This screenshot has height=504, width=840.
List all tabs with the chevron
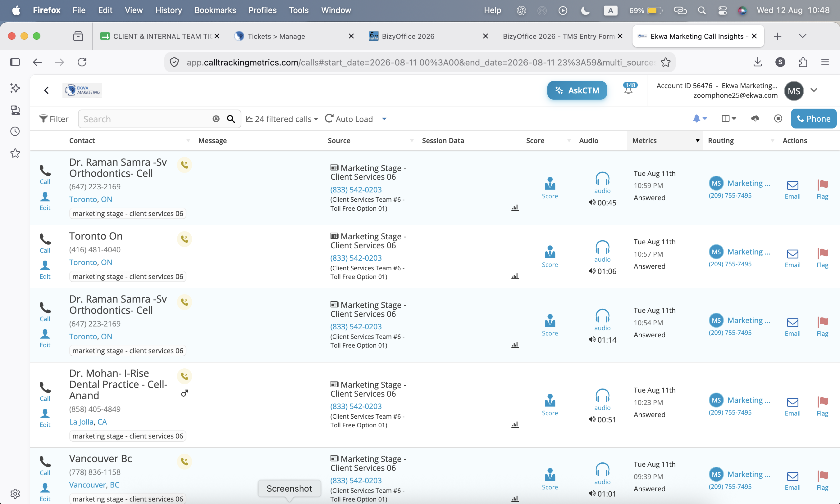[803, 36]
